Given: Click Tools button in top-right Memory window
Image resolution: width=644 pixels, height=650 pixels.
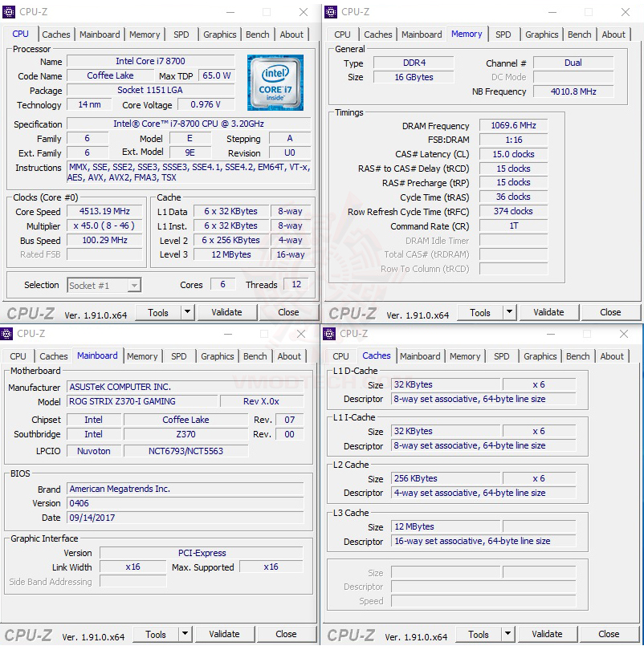Looking at the screenshot, I should [x=479, y=312].
